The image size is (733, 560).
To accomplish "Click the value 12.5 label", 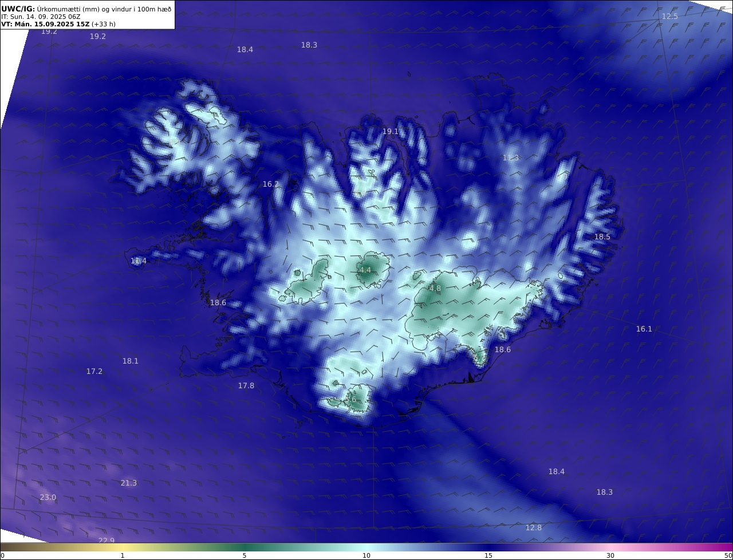I will pyautogui.click(x=669, y=17).
